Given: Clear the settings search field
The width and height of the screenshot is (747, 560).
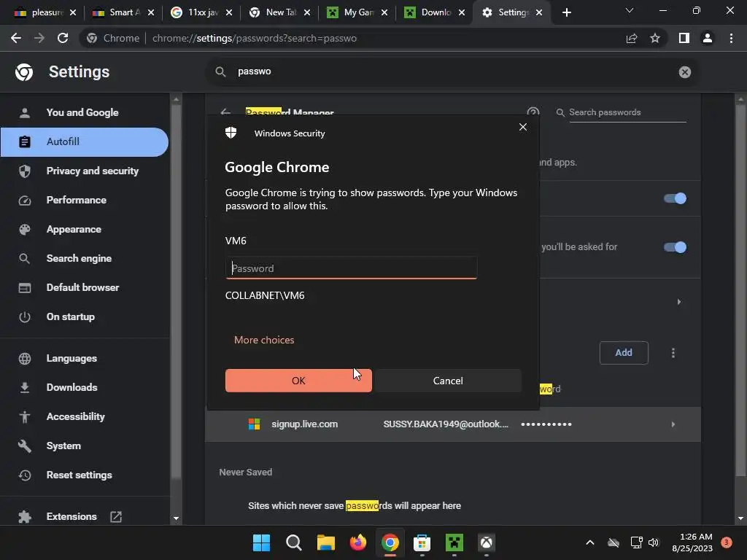Looking at the screenshot, I should [x=684, y=72].
